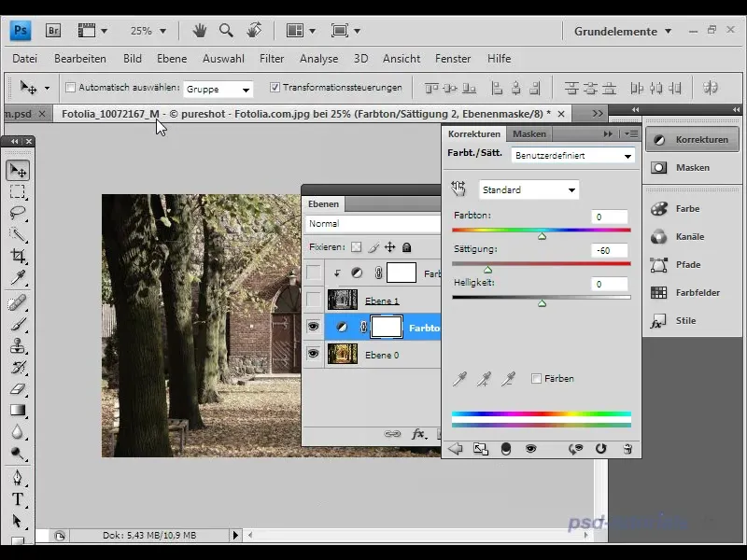Enable the Färben checkbox
Viewport: 747px width, 560px height.
[536, 379]
